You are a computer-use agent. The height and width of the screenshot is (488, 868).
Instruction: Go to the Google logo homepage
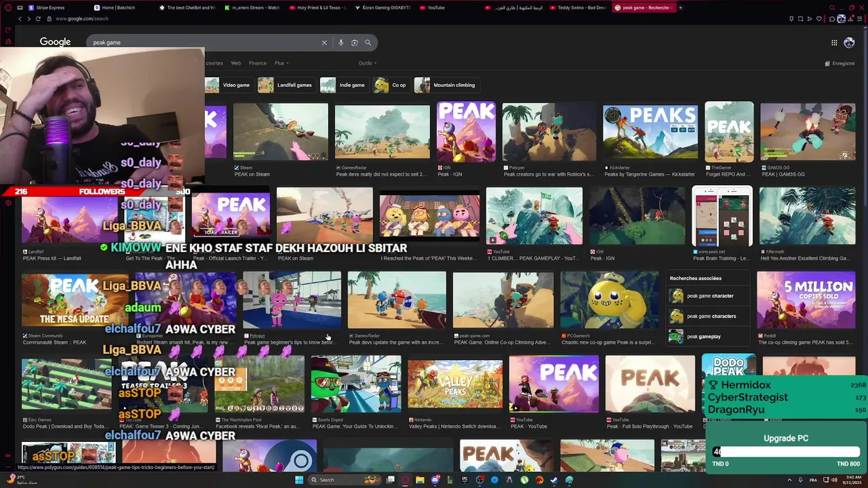55,42
